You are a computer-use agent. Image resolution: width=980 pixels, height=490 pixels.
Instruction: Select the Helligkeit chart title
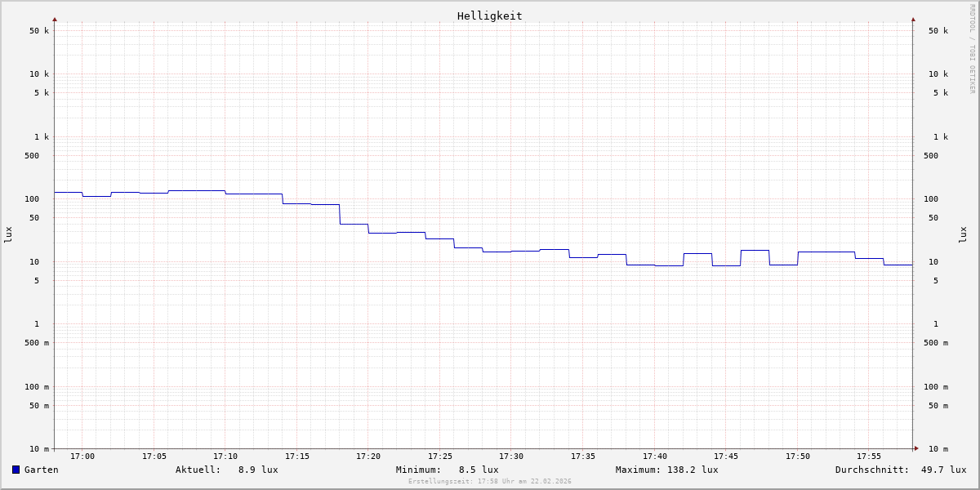pos(489,16)
